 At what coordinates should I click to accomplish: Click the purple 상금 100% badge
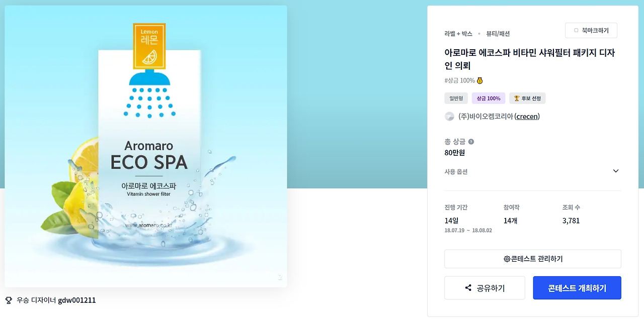(489, 98)
